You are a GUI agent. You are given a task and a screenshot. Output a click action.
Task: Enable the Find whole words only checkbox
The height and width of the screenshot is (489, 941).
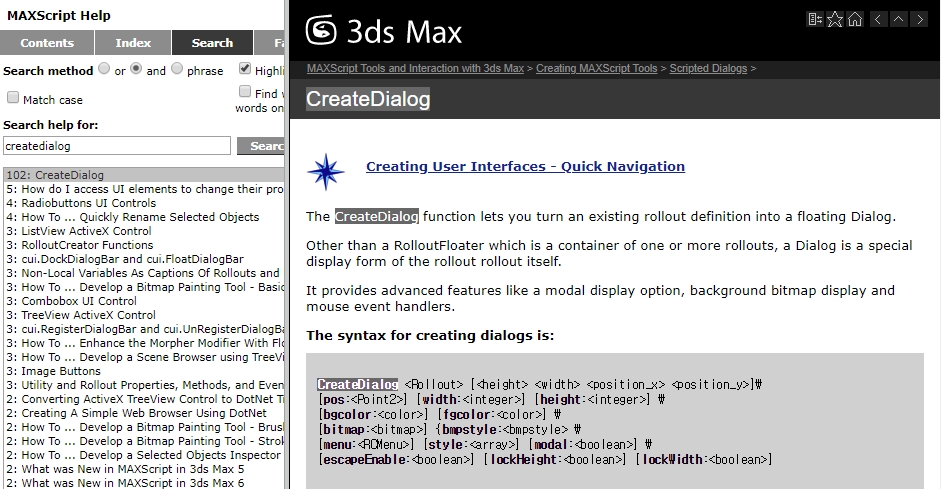point(245,91)
